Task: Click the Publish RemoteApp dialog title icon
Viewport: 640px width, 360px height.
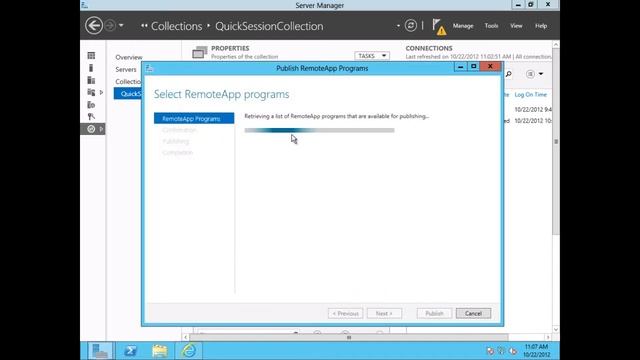Action: click(x=149, y=68)
